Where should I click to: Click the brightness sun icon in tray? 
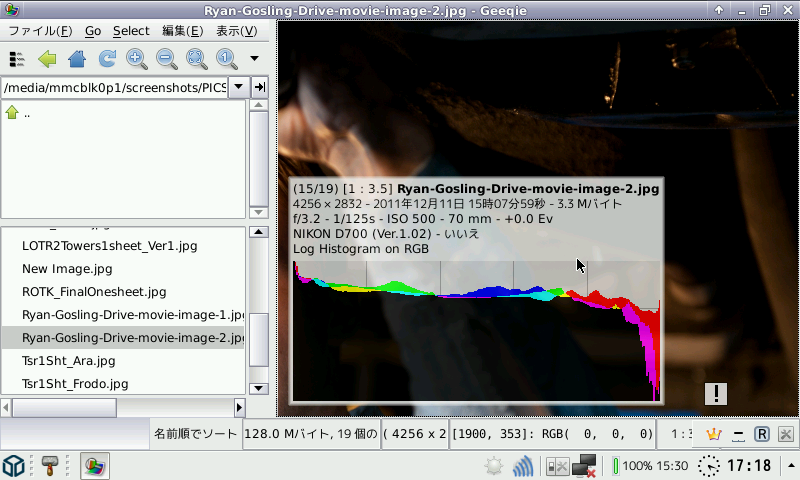(494, 466)
